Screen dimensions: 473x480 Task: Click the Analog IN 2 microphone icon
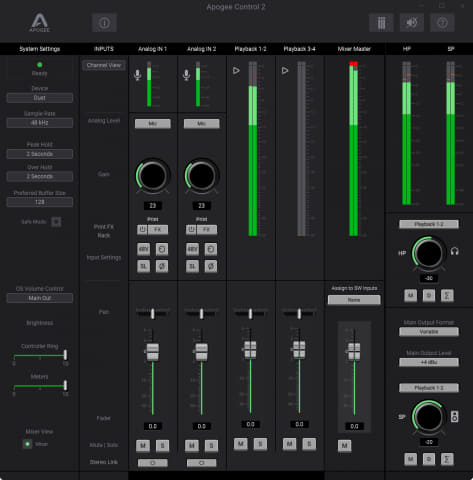click(186, 75)
